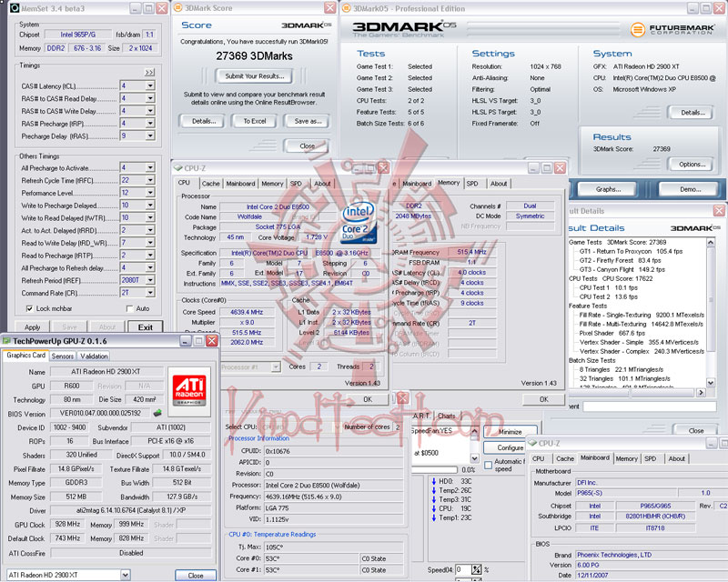Select Memory tab in CPU-Z mainboard window
The width and height of the screenshot is (728, 582).
(x=626, y=458)
